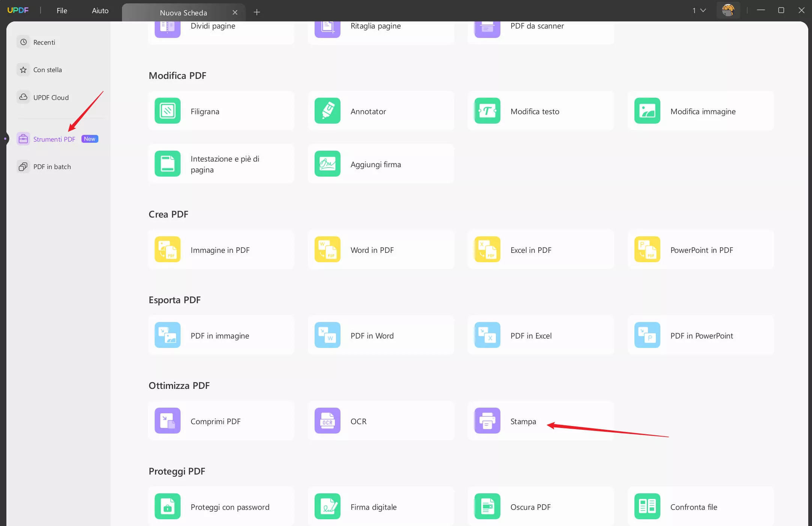
Task: Click the Immagine in PDF label
Action: click(x=220, y=250)
